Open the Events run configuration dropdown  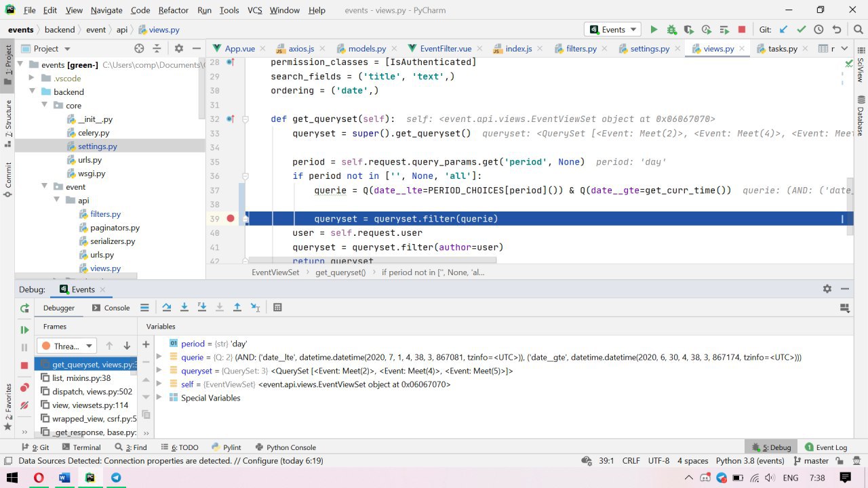(614, 30)
